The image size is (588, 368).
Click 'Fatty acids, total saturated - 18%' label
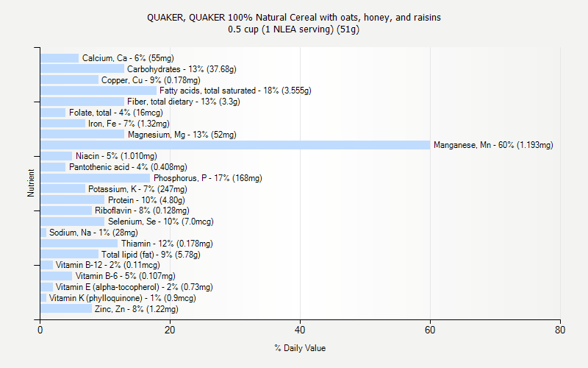coord(235,91)
